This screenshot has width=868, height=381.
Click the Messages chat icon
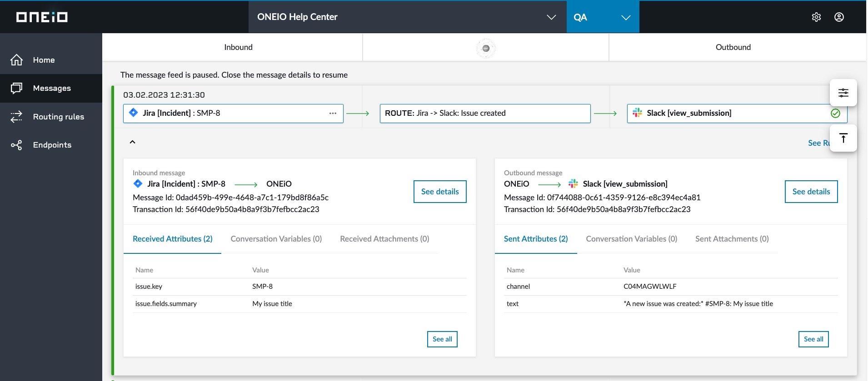[x=16, y=88]
